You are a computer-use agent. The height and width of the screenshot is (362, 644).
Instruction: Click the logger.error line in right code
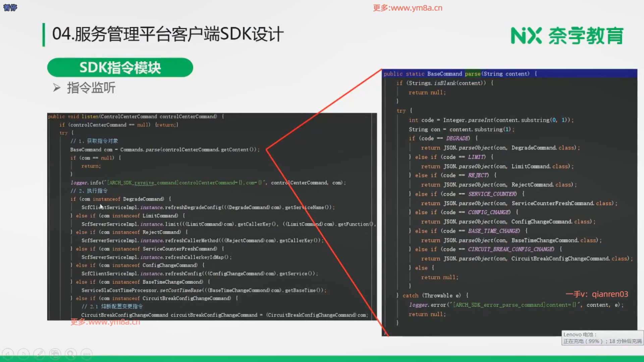point(516,305)
